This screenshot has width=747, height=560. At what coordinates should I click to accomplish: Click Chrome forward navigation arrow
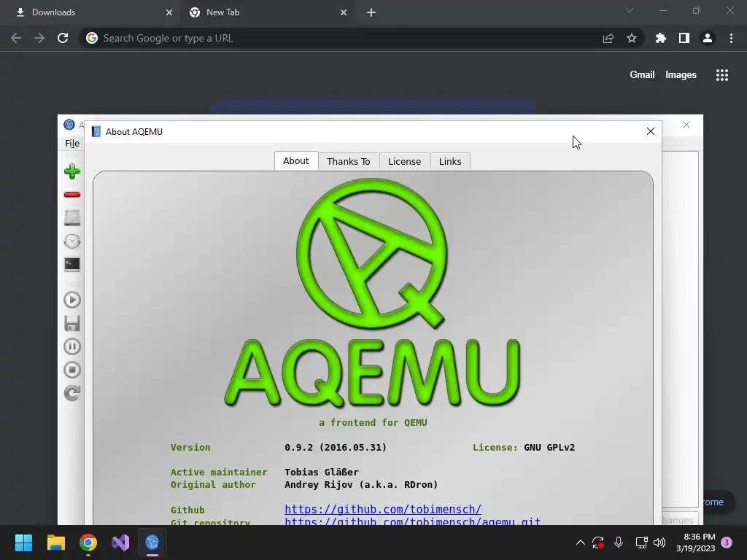click(x=39, y=38)
